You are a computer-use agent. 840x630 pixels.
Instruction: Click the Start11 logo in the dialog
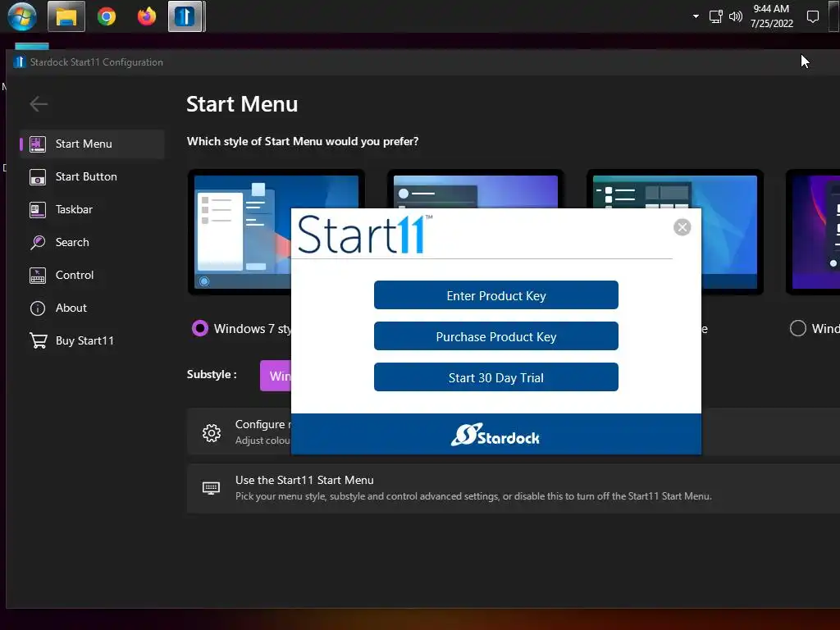(x=365, y=234)
